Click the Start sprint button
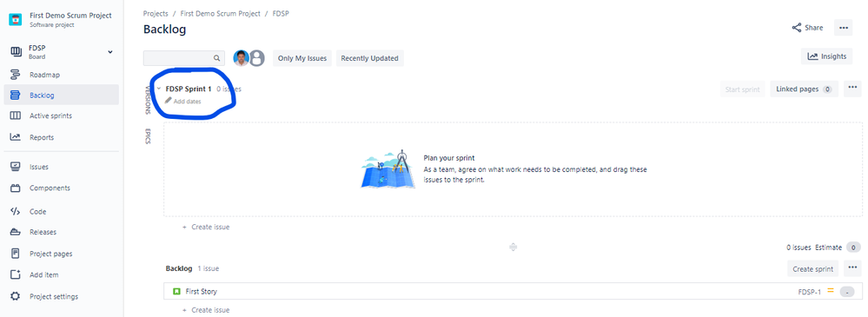Viewport: 868px width, 317px height. [x=743, y=89]
